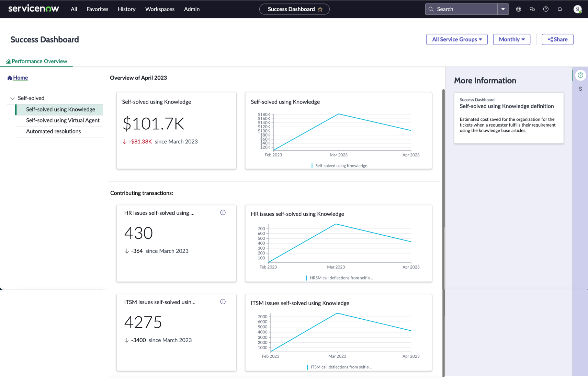Select Self-solved using Virtual Agent
Image resolution: width=588 pixels, height=378 pixels.
pyautogui.click(x=59, y=120)
